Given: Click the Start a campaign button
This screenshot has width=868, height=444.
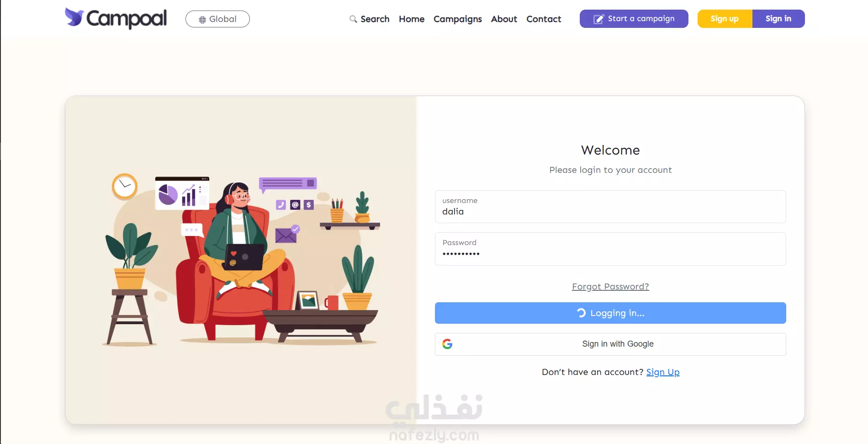Looking at the screenshot, I should 634,19.
